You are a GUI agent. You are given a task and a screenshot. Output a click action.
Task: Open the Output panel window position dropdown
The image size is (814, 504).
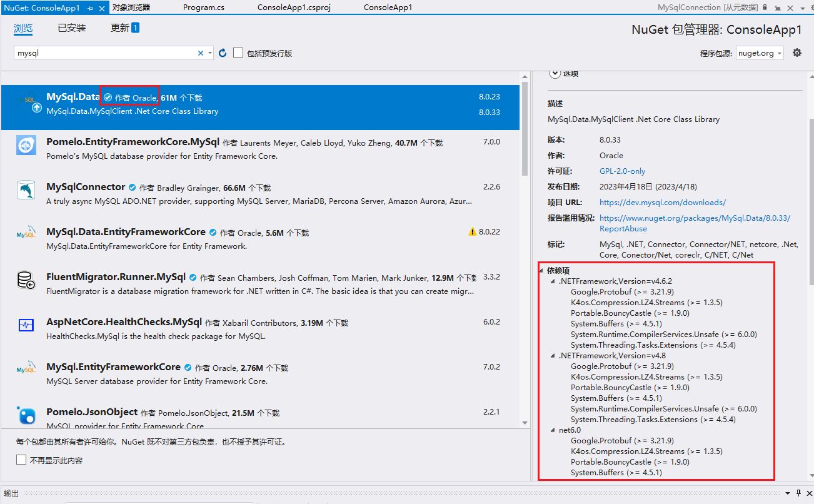coord(789,493)
